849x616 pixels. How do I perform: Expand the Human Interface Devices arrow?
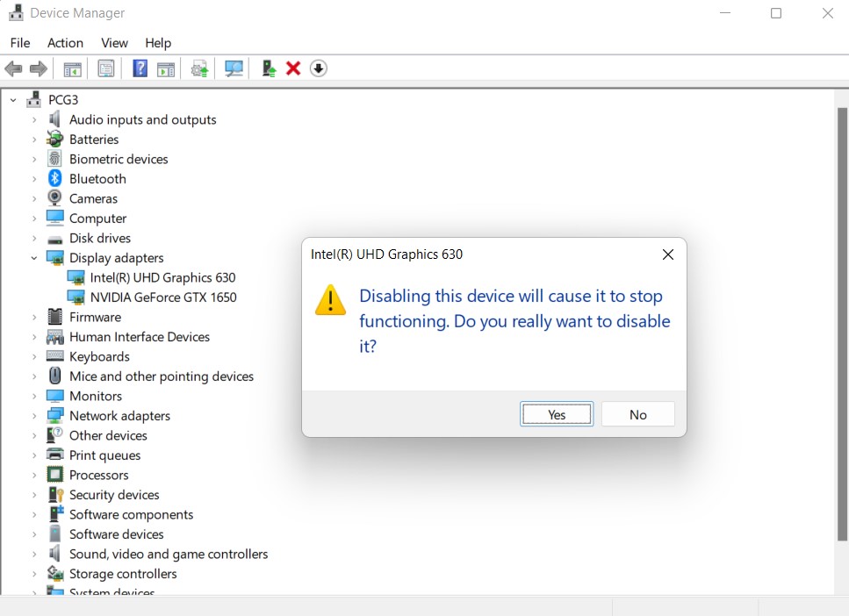pos(34,337)
